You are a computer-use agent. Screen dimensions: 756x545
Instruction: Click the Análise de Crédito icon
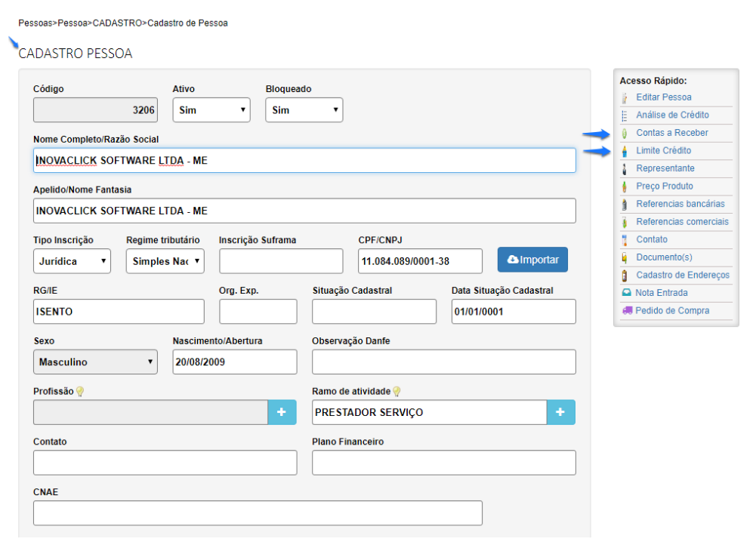tap(625, 115)
